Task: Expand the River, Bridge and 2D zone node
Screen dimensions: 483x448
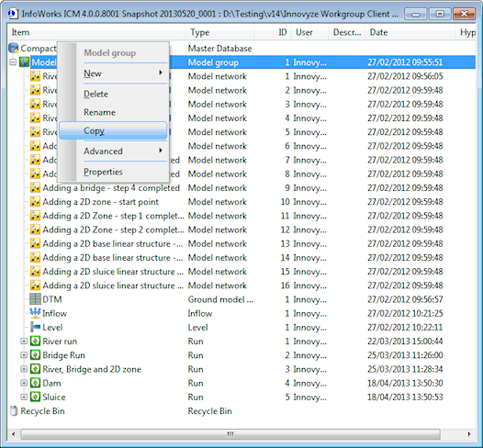Action: pyautogui.click(x=24, y=369)
